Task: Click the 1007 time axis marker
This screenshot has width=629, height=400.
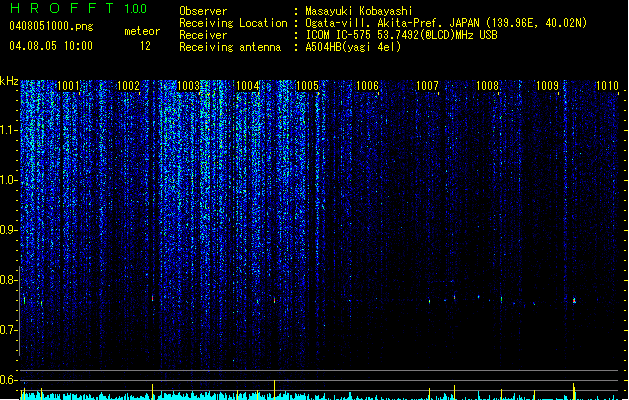Action: [428, 86]
